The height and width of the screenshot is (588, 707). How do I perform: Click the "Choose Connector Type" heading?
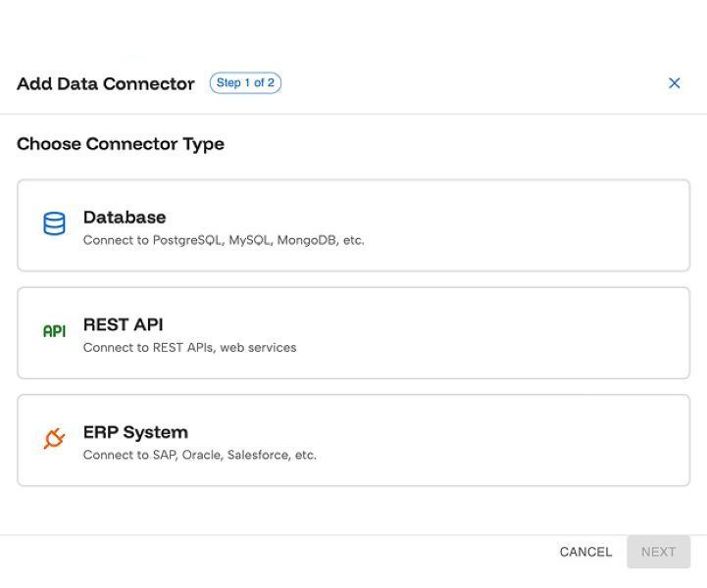click(x=121, y=144)
